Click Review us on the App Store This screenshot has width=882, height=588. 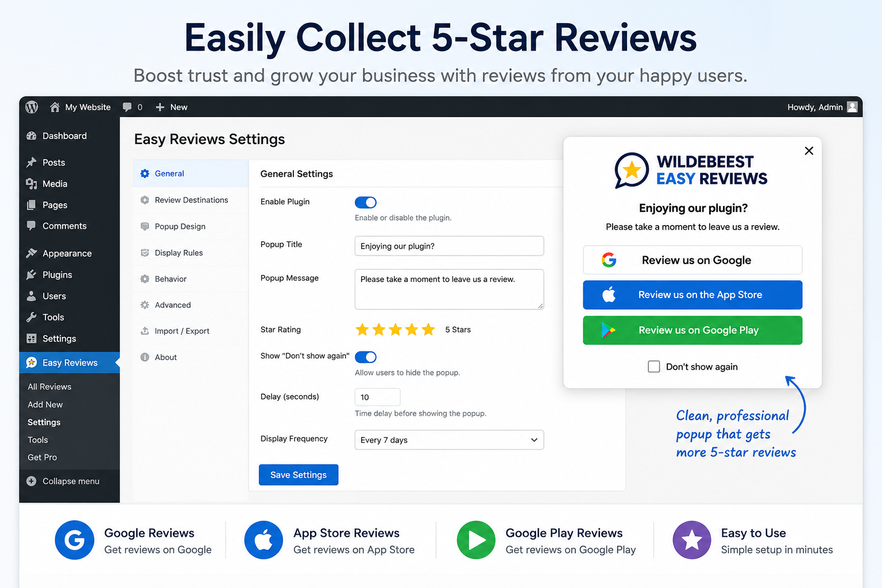[x=693, y=295]
